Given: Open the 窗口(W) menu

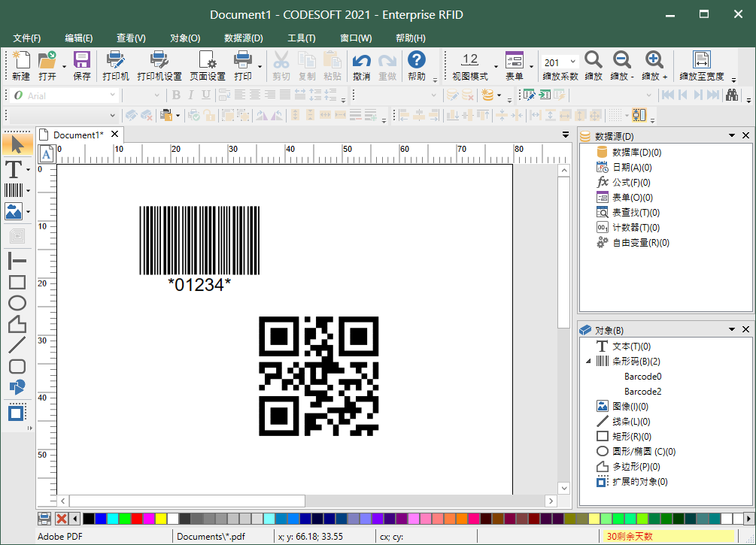Looking at the screenshot, I should (x=356, y=38).
